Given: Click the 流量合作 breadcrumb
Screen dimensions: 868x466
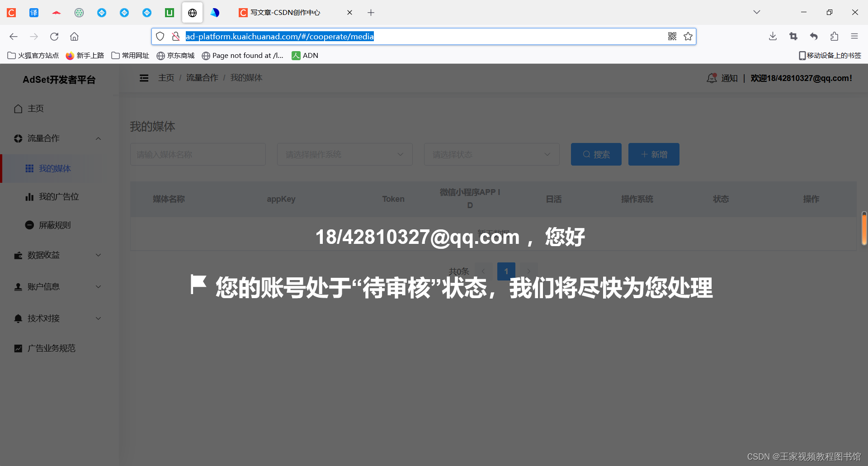Looking at the screenshot, I should tap(202, 78).
